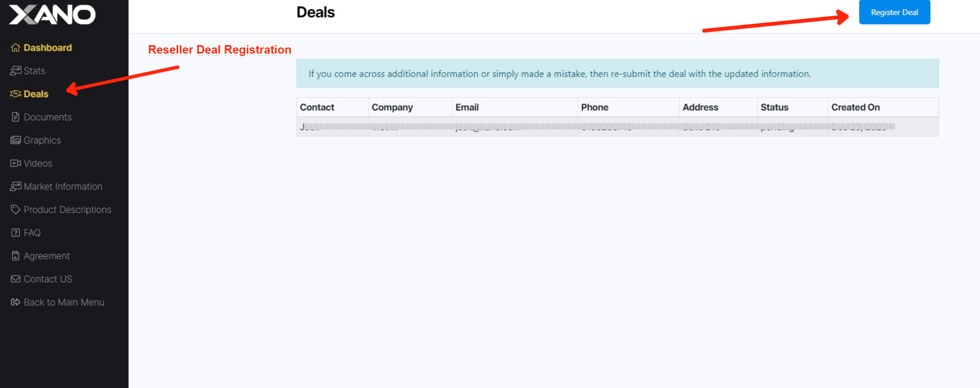Click the Documents file icon

coord(15,117)
